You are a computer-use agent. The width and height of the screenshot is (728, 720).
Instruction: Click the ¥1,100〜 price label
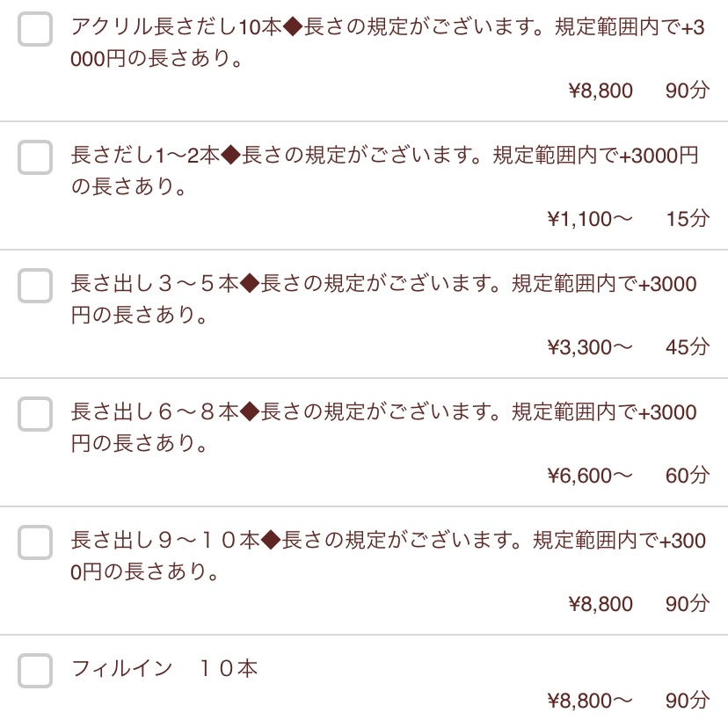pyautogui.click(x=590, y=219)
